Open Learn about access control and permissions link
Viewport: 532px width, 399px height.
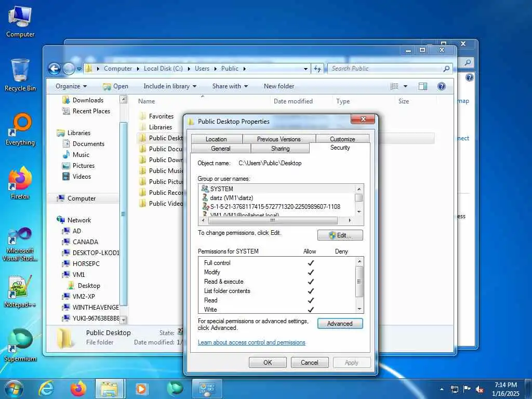coord(251,342)
